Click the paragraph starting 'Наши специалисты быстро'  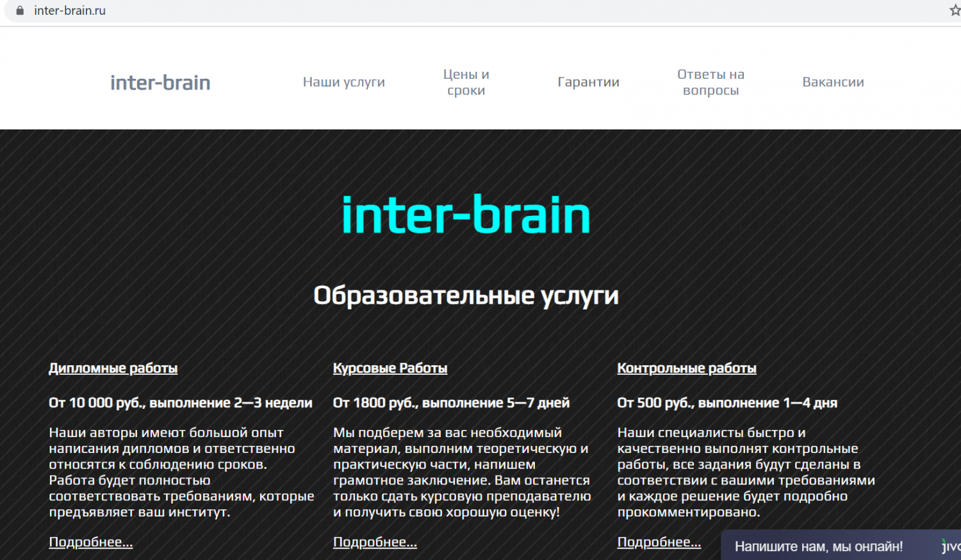(746, 472)
